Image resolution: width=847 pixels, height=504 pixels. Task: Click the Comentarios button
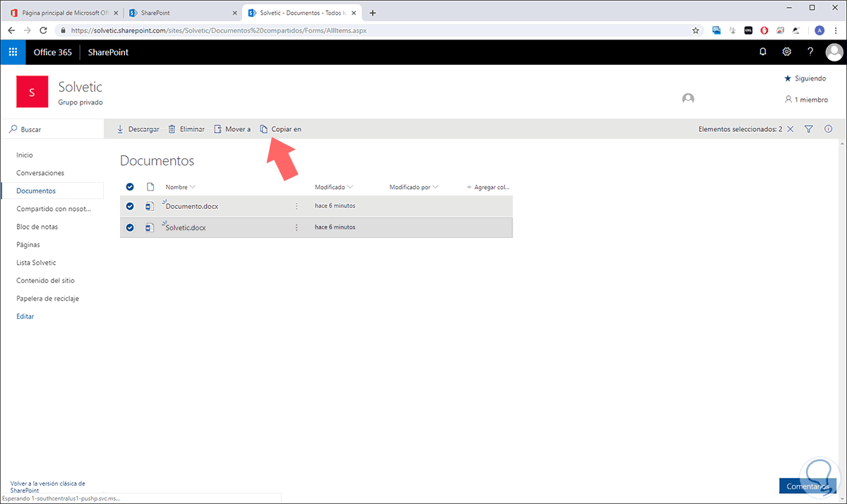tap(807, 486)
